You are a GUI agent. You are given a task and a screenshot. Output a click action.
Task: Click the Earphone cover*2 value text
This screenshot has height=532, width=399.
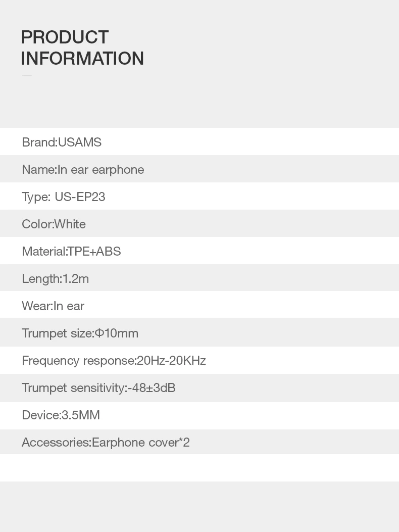pyautogui.click(x=141, y=443)
